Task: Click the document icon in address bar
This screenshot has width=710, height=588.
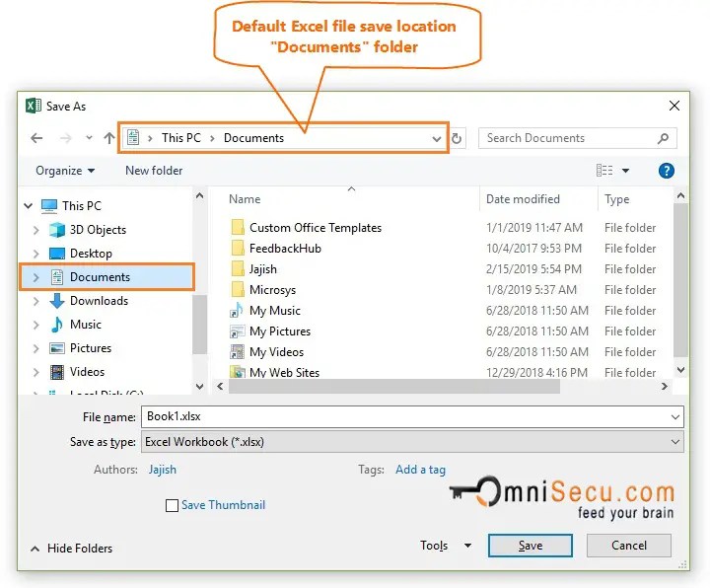Action: tap(133, 137)
